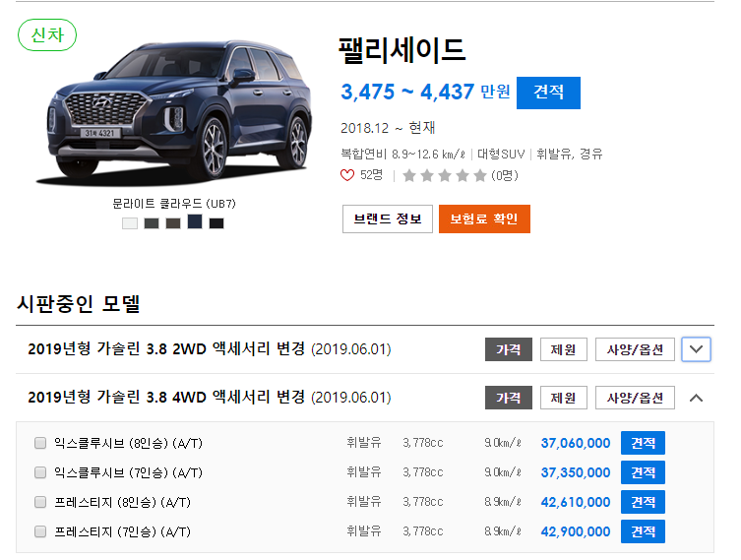Request 견적 for the 37,060,000 trim
741x560 pixels.
[643, 443]
